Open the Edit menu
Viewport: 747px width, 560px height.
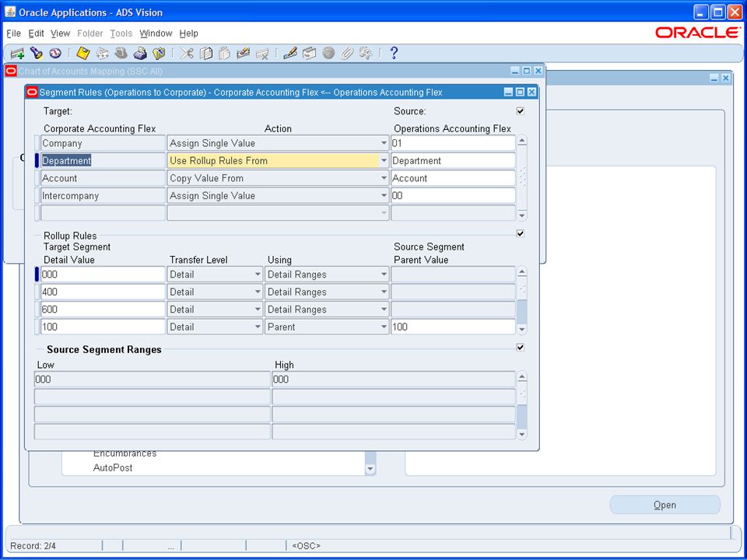coord(37,33)
